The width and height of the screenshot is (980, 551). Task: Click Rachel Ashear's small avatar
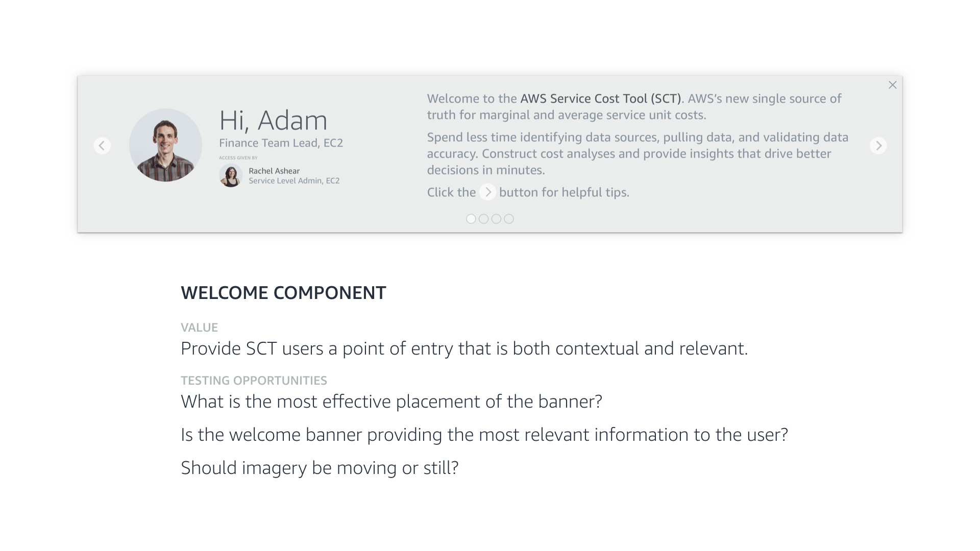point(231,176)
